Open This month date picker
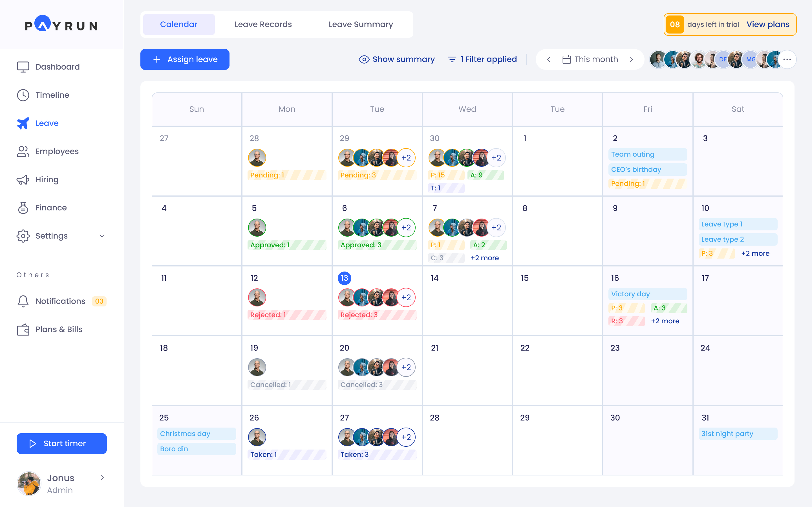The image size is (812, 507). coord(590,59)
